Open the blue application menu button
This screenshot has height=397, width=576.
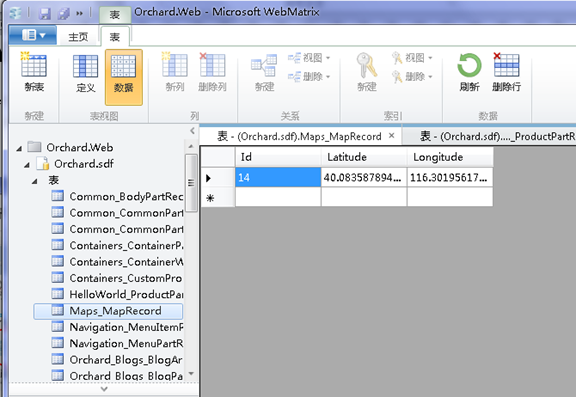pos(33,35)
